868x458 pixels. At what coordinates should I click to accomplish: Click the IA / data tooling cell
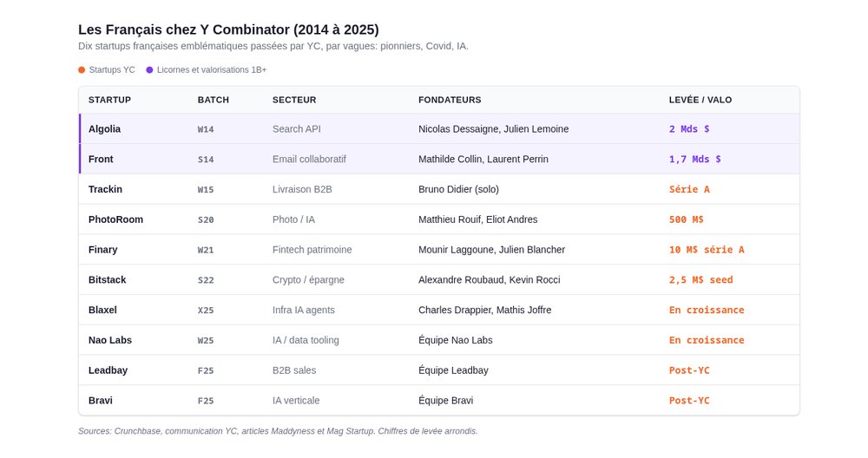306,340
